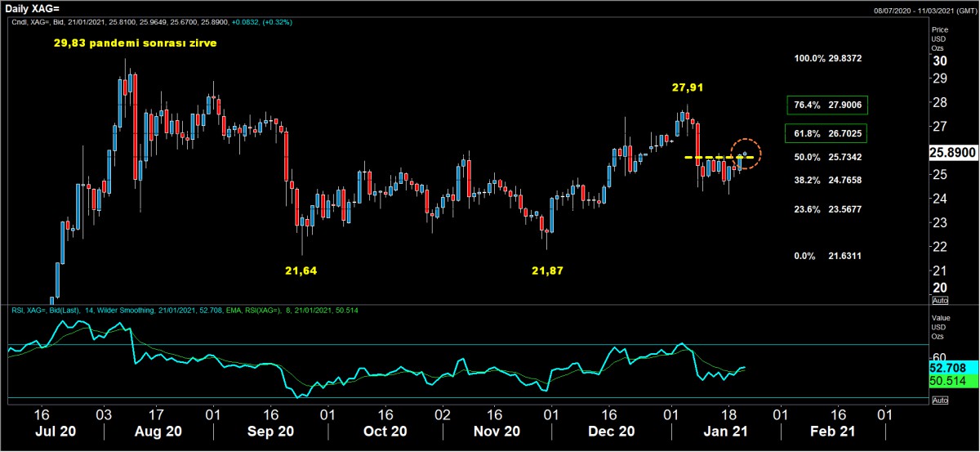
Task: Click the Auto button on RSI axis
Action: point(939,401)
